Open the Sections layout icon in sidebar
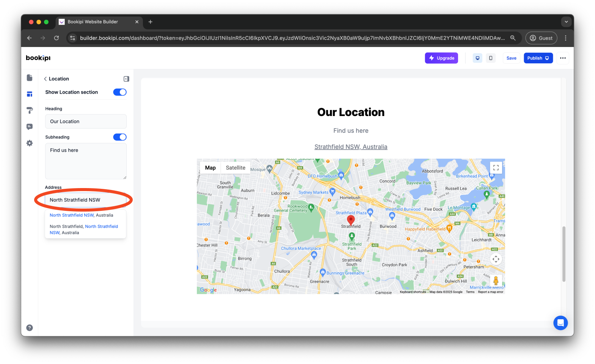The width and height of the screenshot is (595, 364). (30, 94)
